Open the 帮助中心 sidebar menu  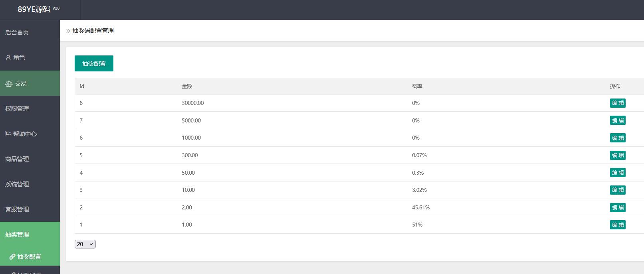30,134
